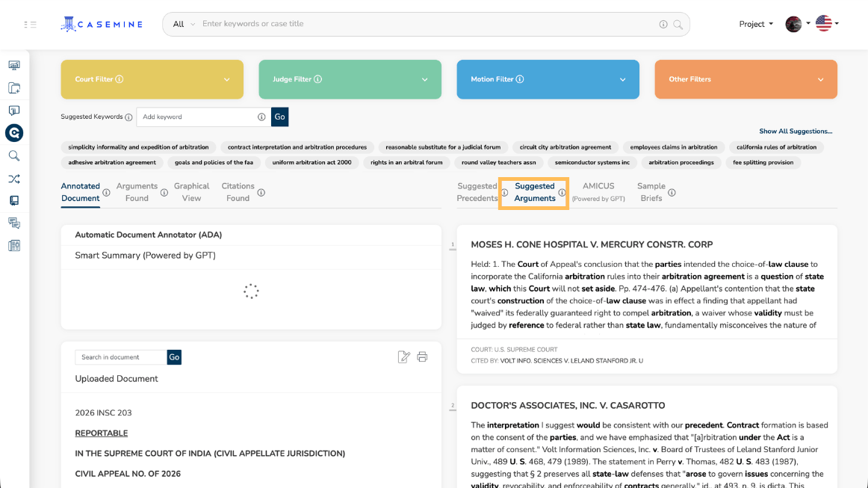Switch to Annotated Document tab
The height and width of the screenshot is (488, 868).
click(80, 192)
